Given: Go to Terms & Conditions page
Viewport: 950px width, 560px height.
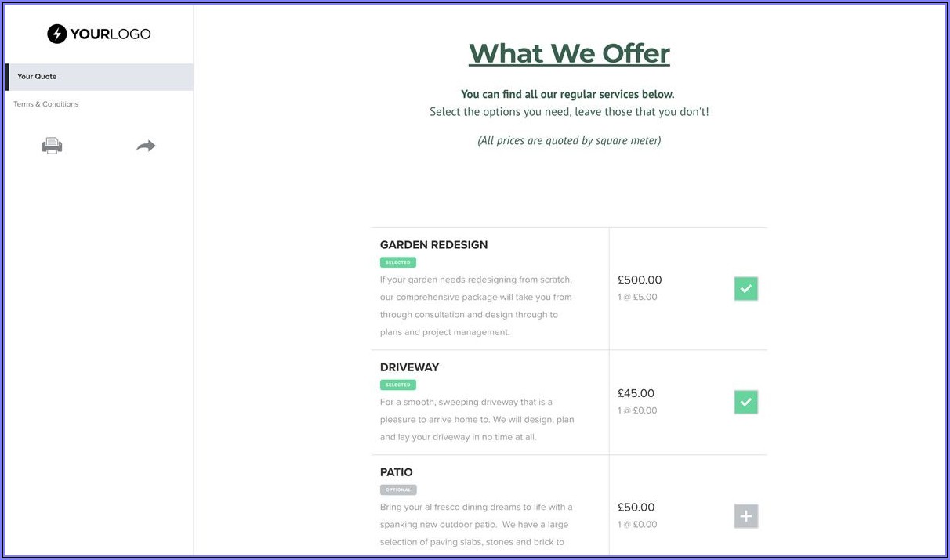Looking at the screenshot, I should pyautogui.click(x=46, y=104).
